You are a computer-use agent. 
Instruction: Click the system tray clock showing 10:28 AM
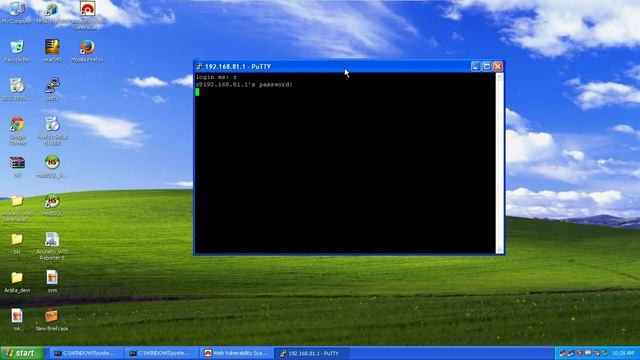623,353
